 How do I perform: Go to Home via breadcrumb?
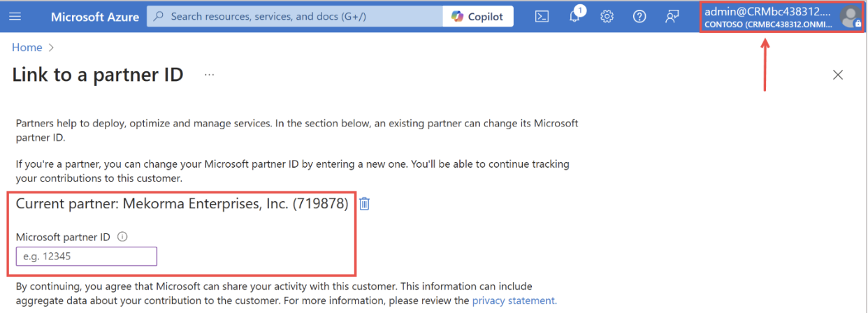pyautogui.click(x=27, y=48)
